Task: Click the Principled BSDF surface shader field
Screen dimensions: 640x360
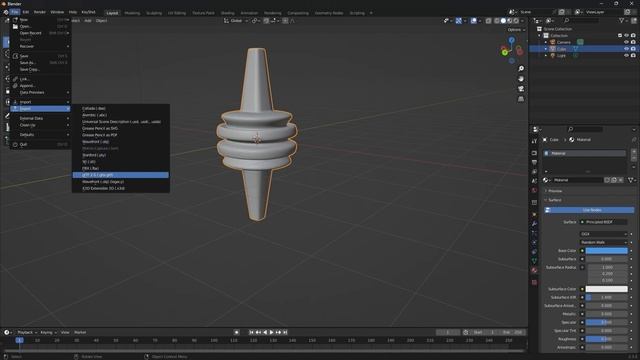Action: 603,222
